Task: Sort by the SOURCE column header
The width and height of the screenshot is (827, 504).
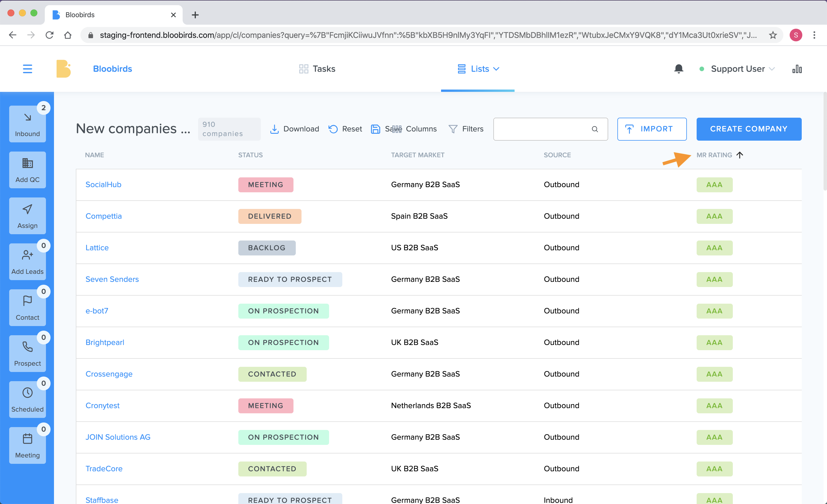Action: tap(557, 155)
